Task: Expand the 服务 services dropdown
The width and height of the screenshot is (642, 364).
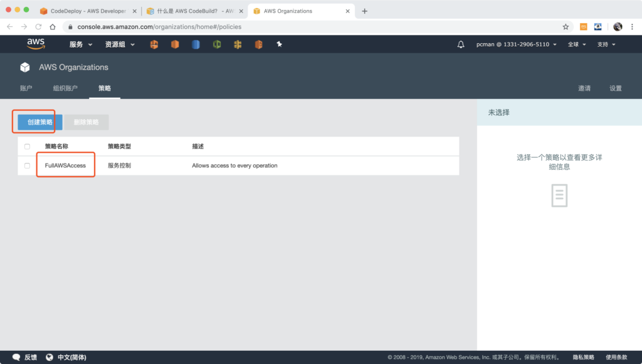Action: [x=81, y=44]
